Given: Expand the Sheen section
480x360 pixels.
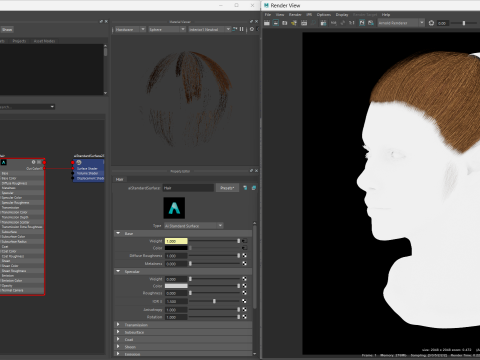Looking at the screenshot, I should pos(118,347).
